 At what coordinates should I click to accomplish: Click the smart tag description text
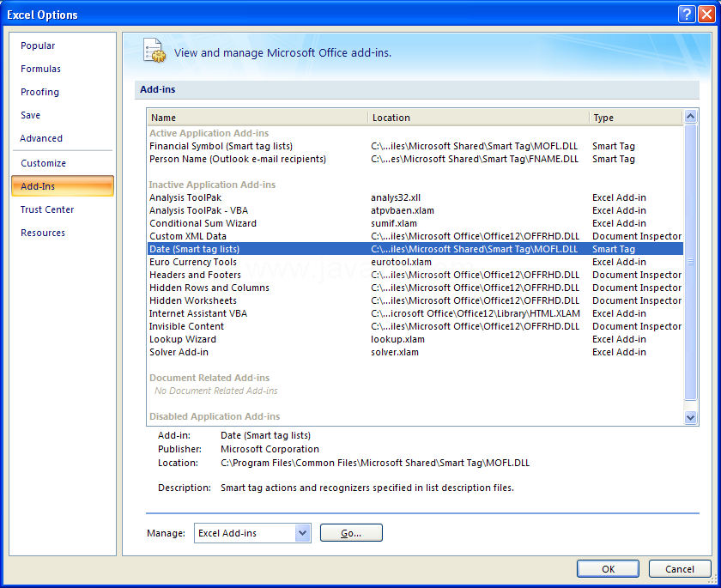coord(367,488)
